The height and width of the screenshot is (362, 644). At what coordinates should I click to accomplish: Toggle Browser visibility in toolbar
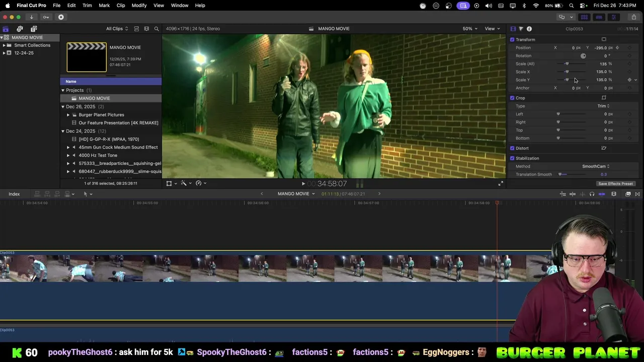pos(584,17)
